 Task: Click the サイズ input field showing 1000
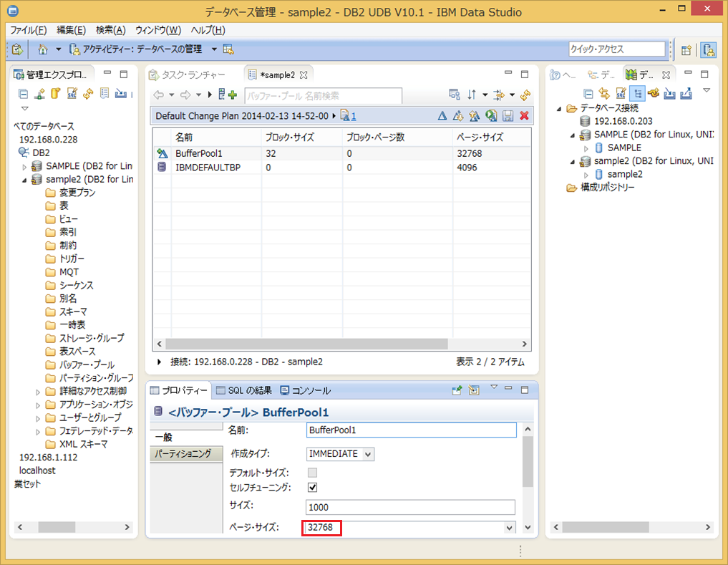[x=410, y=507]
